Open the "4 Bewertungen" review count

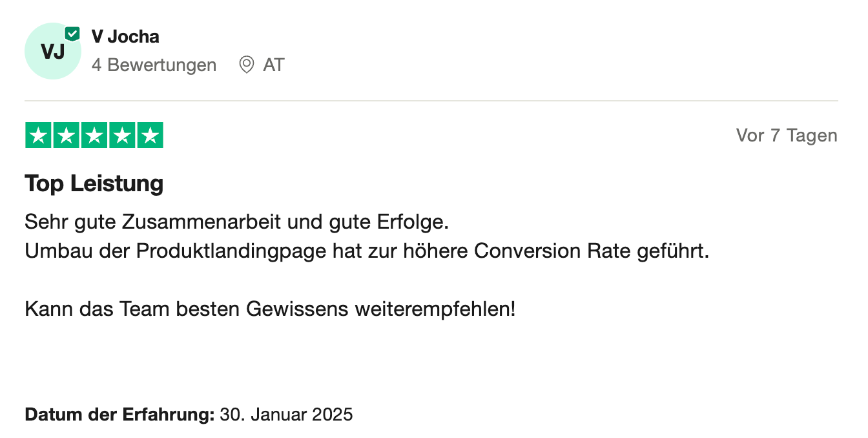pyautogui.click(x=154, y=65)
